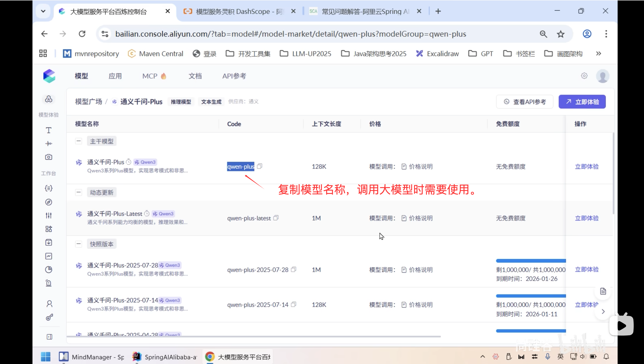
Task: Collapse the 主干模型 group
Action: [78, 141]
